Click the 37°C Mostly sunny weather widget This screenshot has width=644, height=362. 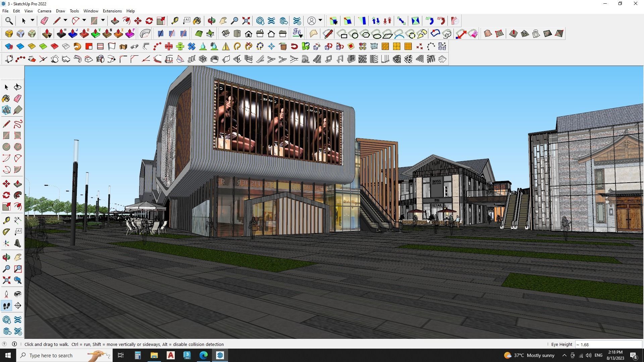click(x=529, y=355)
